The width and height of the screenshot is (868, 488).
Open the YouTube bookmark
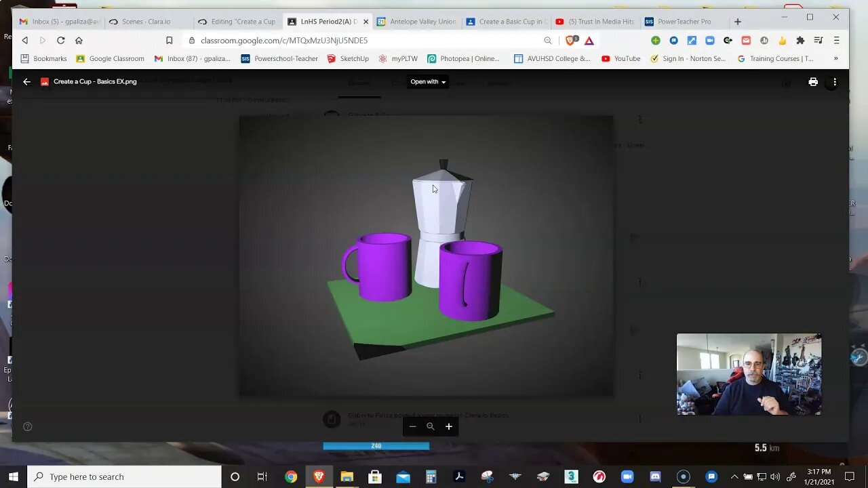pos(620,59)
